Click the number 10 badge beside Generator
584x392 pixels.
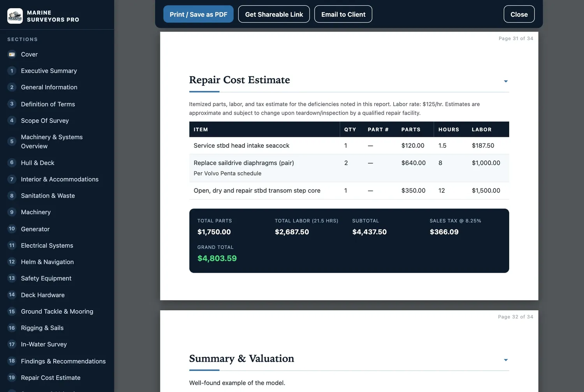[x=12, y=229]
